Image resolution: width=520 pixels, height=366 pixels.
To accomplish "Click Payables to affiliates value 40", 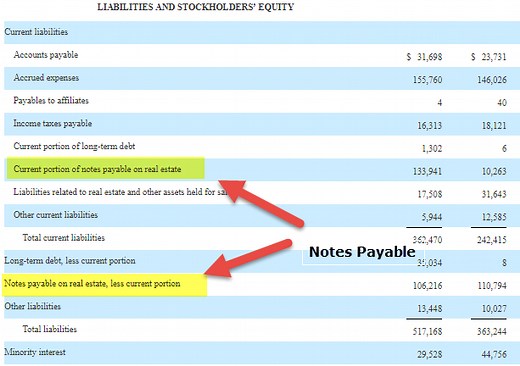I will click(x=502, y=103).
